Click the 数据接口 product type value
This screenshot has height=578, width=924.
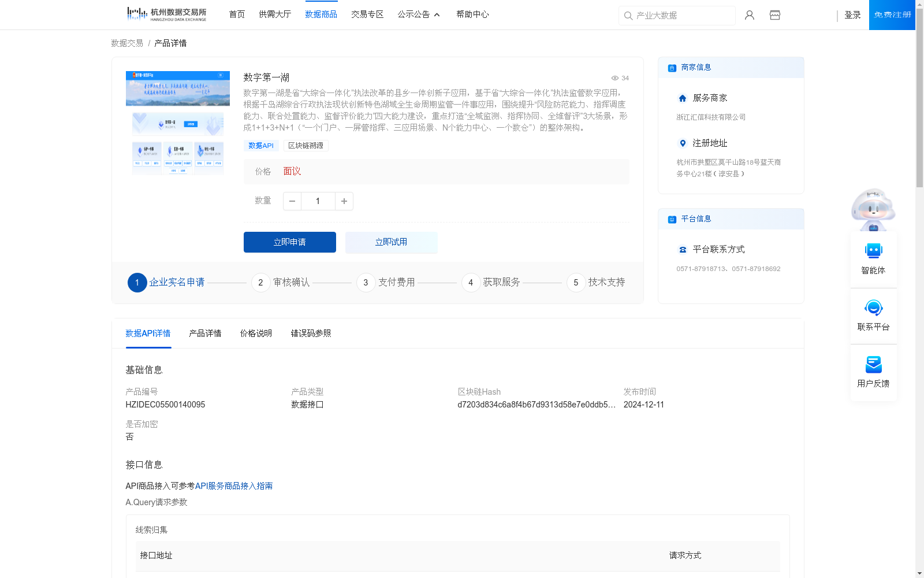pos(307,405)
